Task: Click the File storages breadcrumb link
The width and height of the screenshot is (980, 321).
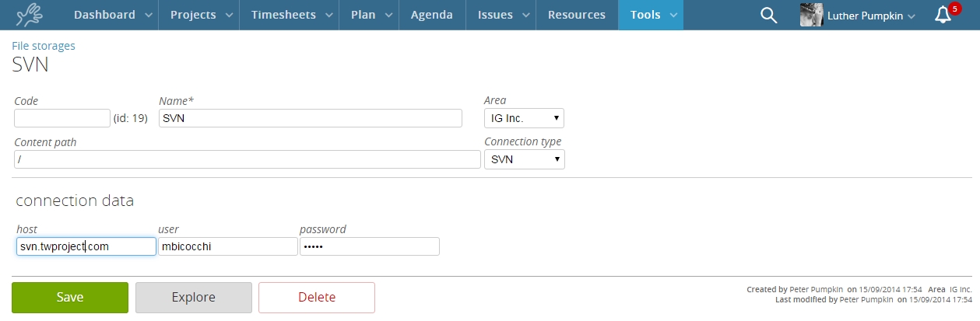Action: pyautogui.click(x=44, y=46)
